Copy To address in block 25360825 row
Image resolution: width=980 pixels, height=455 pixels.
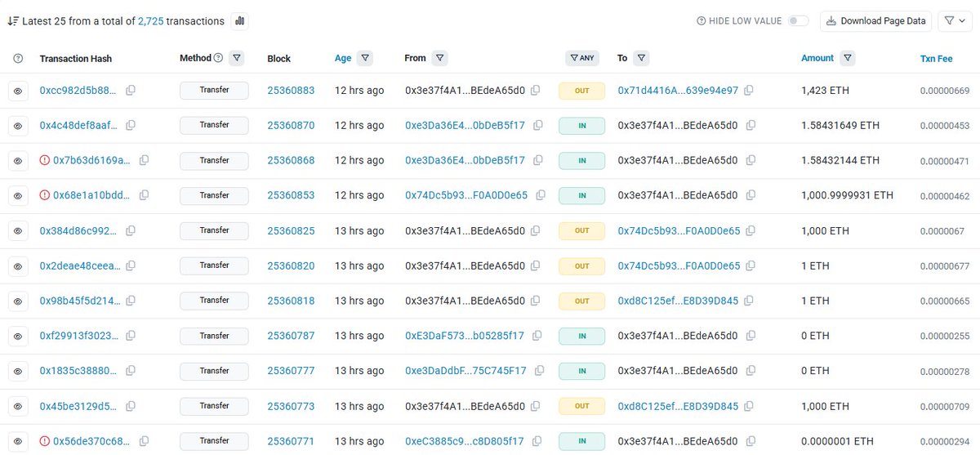tap(751, 230)
